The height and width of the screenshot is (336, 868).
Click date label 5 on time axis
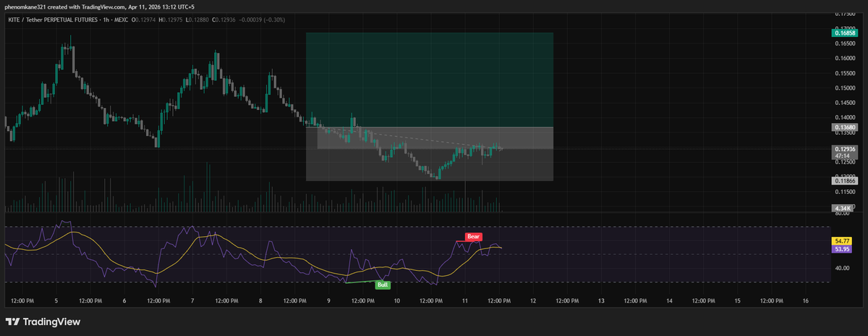coord(56,300)
